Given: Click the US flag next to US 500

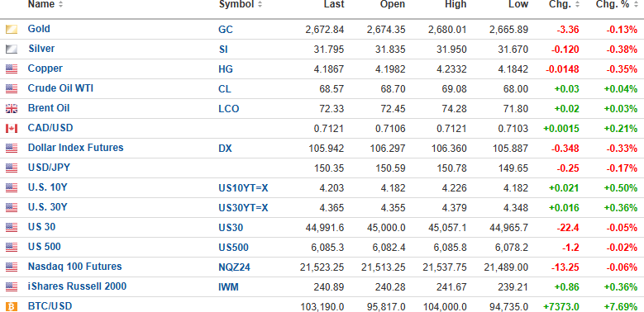Looking at the screenshot, I should [x=12, y=248].
